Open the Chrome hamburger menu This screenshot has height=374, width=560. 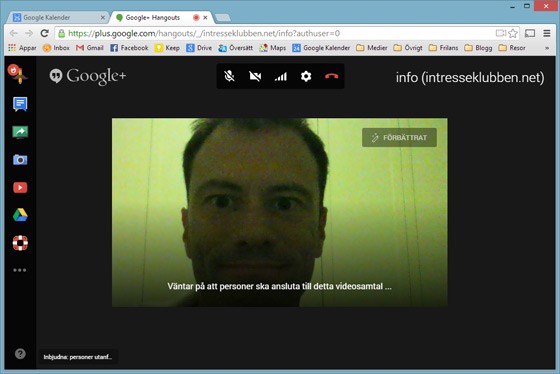coord(547,33)
